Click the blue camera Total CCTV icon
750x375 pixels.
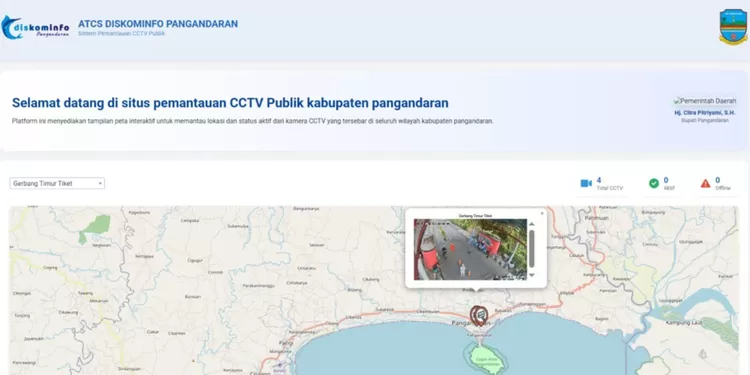586,183
